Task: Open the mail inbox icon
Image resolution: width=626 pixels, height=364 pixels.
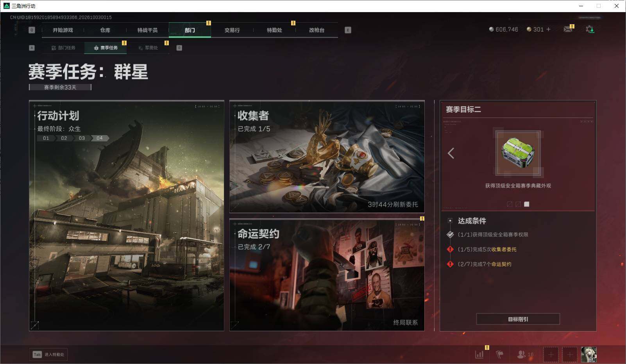Action: tap(568, 29)
